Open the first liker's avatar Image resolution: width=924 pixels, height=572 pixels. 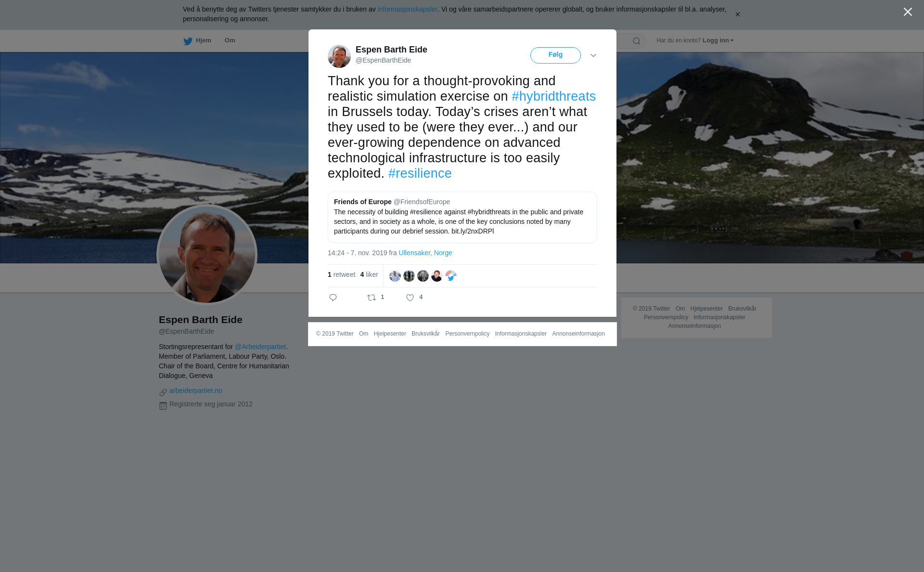click(x=395, y=276)
